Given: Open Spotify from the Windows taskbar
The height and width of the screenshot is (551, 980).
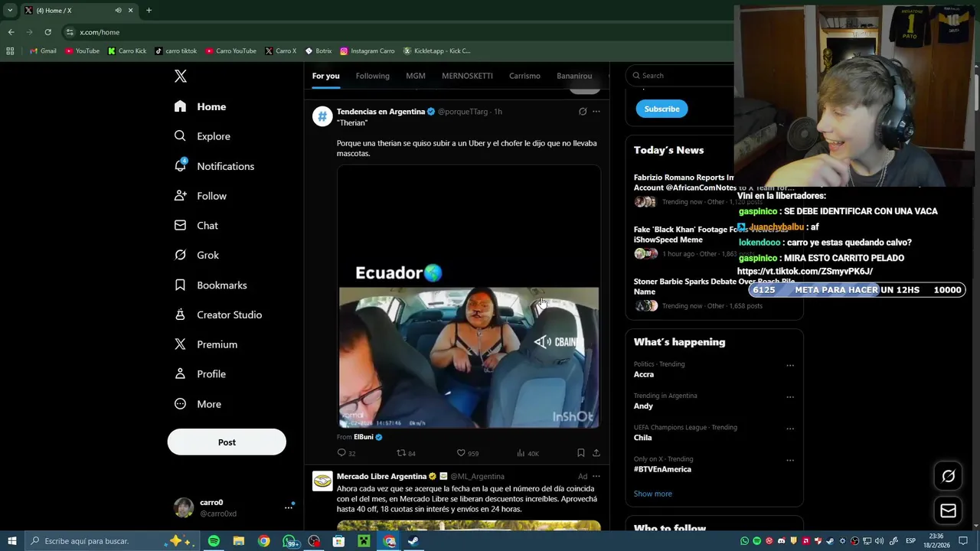Looking at the screenshot, I should tap(214, 541).
